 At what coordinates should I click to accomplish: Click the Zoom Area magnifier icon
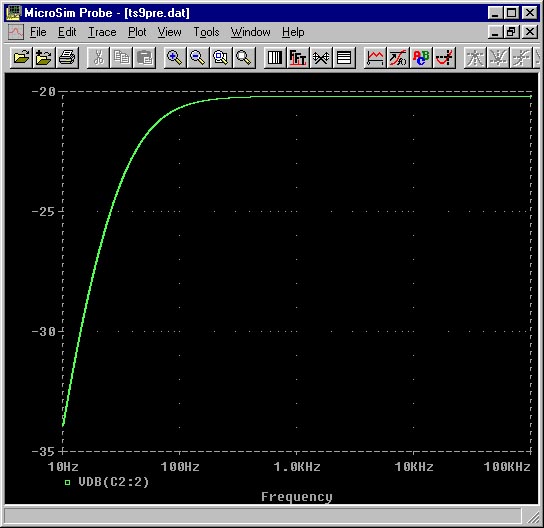[220, 58]
